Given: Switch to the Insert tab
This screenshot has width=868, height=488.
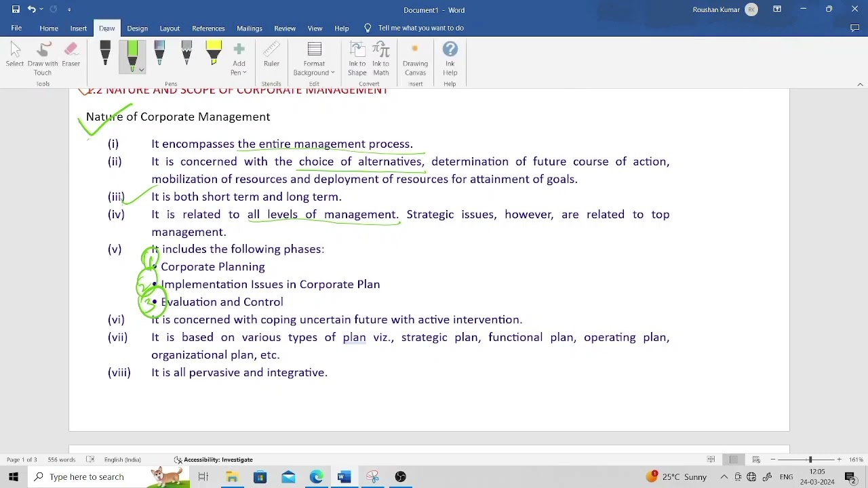Looking at the screenshot, I should [79, 28].
